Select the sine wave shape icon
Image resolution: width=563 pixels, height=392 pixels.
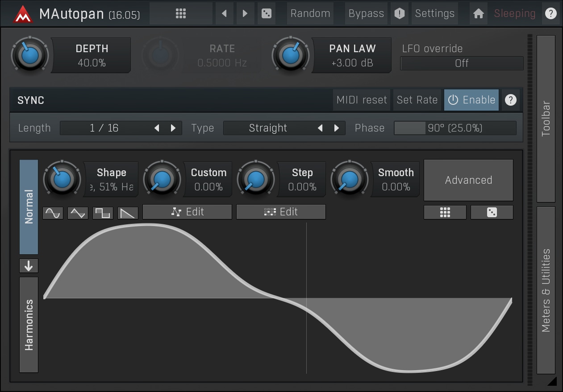53,213
